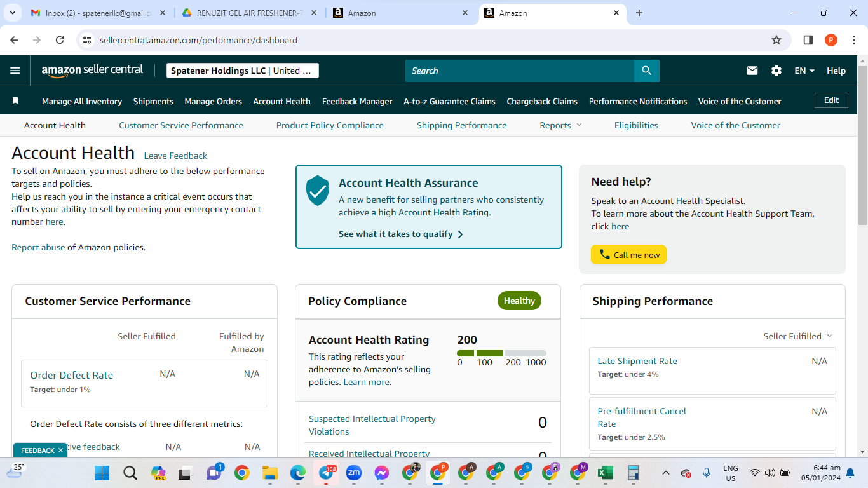Open the messages envelope icon

[x=752, y=71]
